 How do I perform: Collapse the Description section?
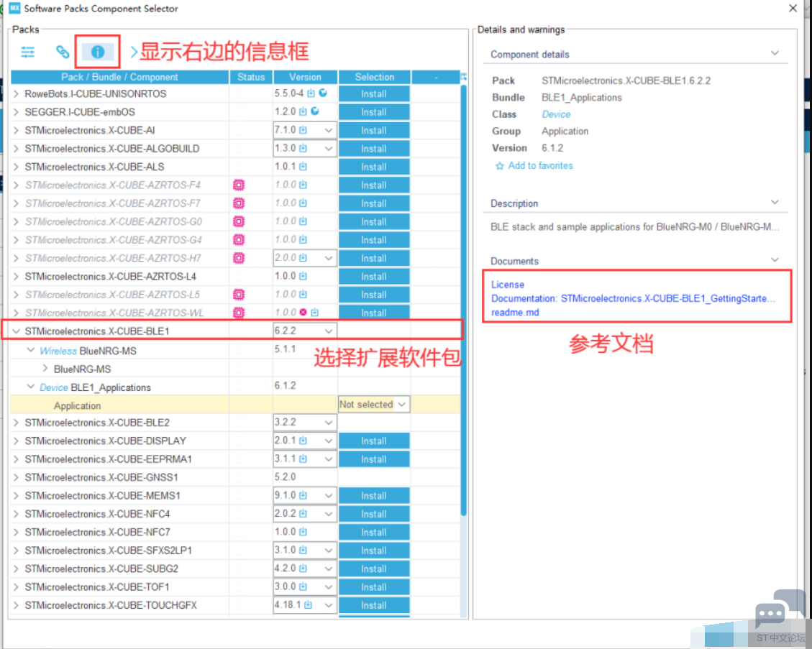tap(775, 203)
